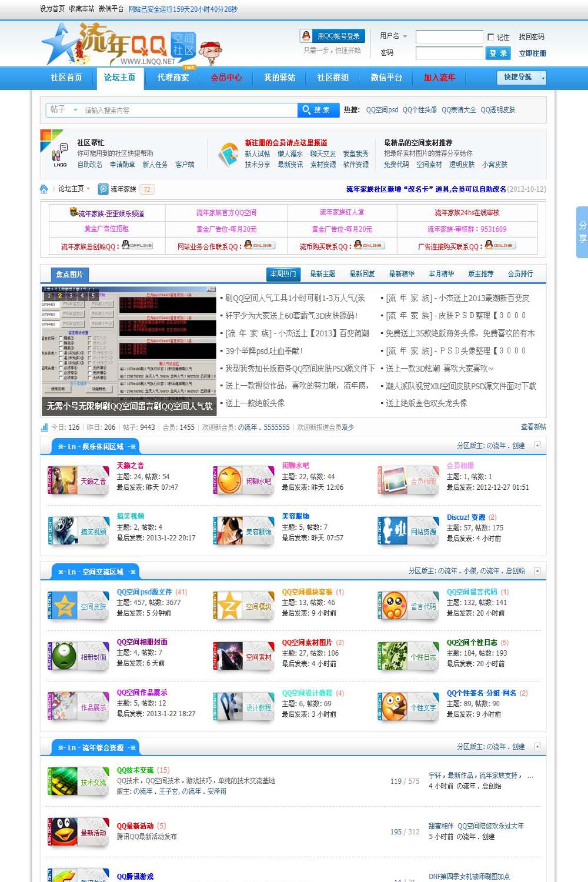588x882 pixels.
Task: Collapse the 流年综合资源 section
Action: pos(537,746)
